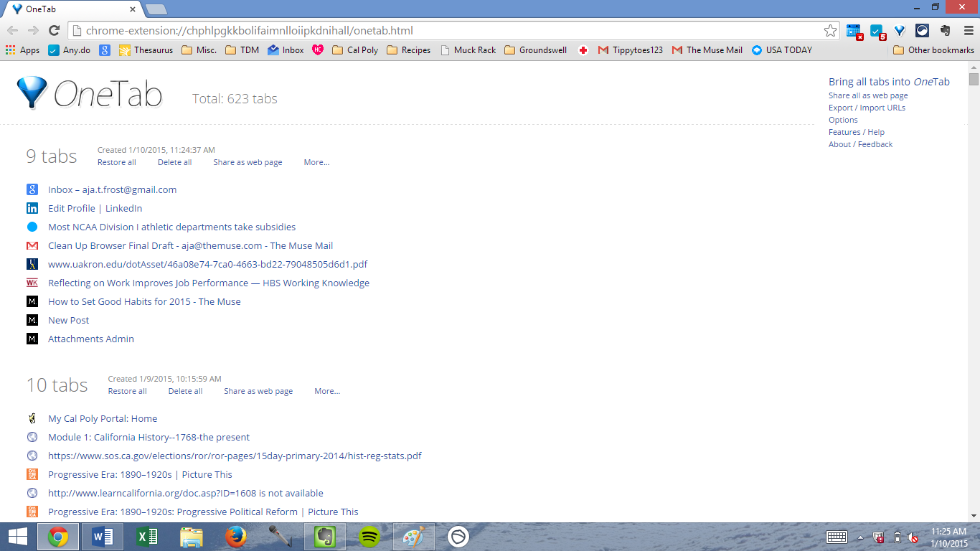Open the Groundswell bookmarks folder

point(536,50)
